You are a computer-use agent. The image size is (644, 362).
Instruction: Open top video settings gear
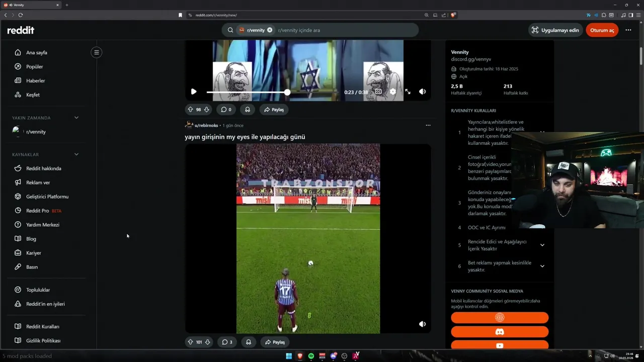[393, 92]
